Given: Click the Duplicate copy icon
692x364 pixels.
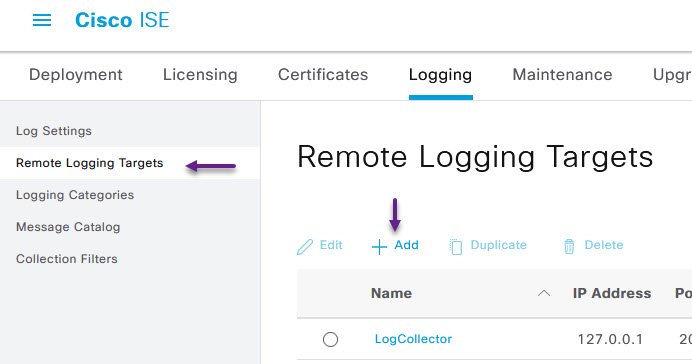Looking at the screenshot, I should tap(455, 247).
